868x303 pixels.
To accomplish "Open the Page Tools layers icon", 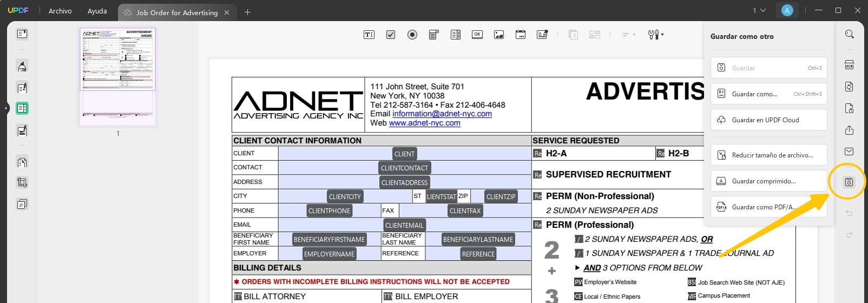I will (22, 204).
